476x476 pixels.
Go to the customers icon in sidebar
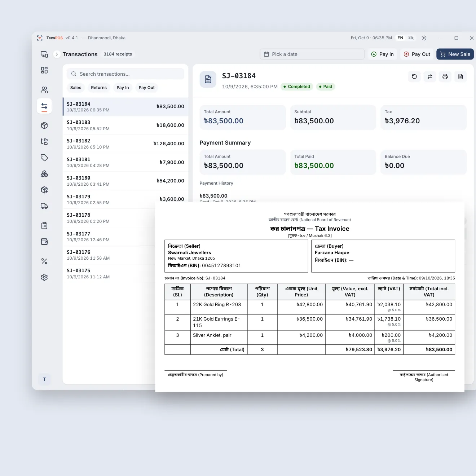click(x=44, y=90)
